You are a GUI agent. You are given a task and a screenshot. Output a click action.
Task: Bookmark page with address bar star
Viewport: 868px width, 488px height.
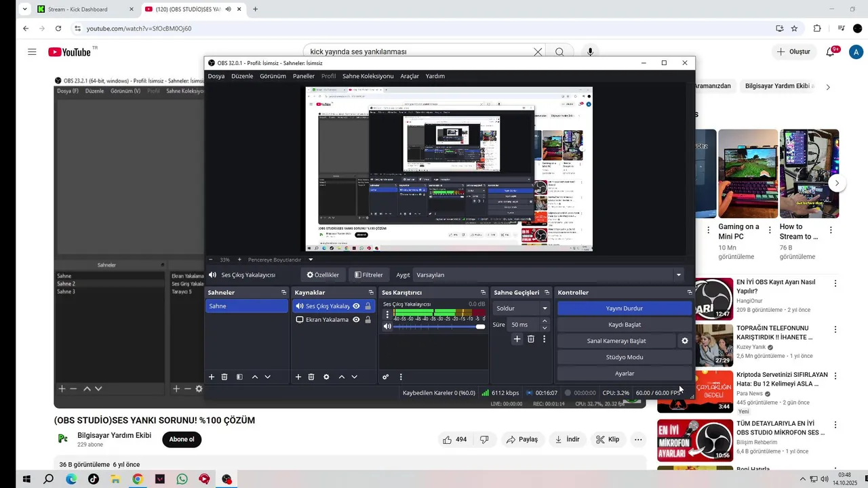click(x=794, y=28)
